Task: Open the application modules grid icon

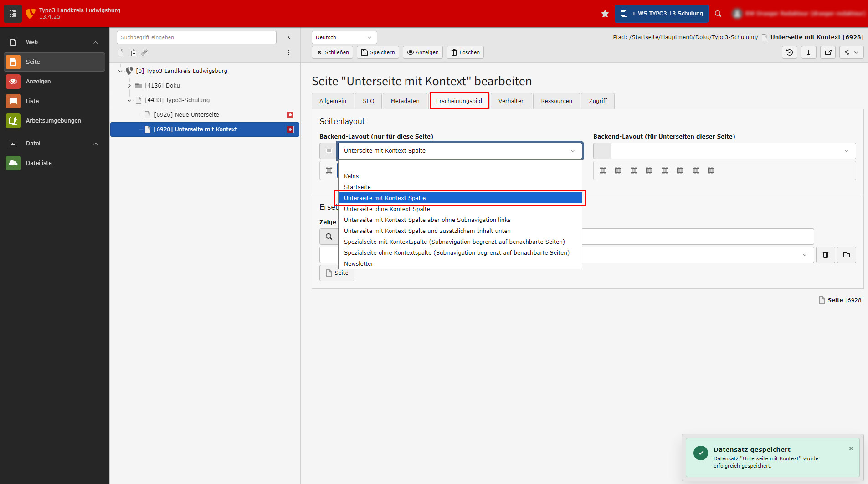Action: 13,14
